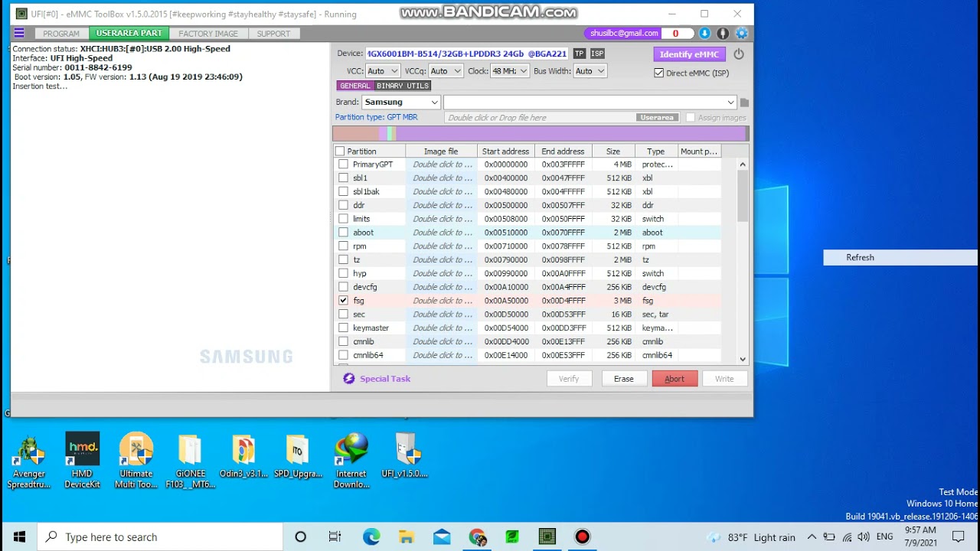980x551 pixels.
Task: Check the sbl1 partition checkbox
Action: click(343, 178)
